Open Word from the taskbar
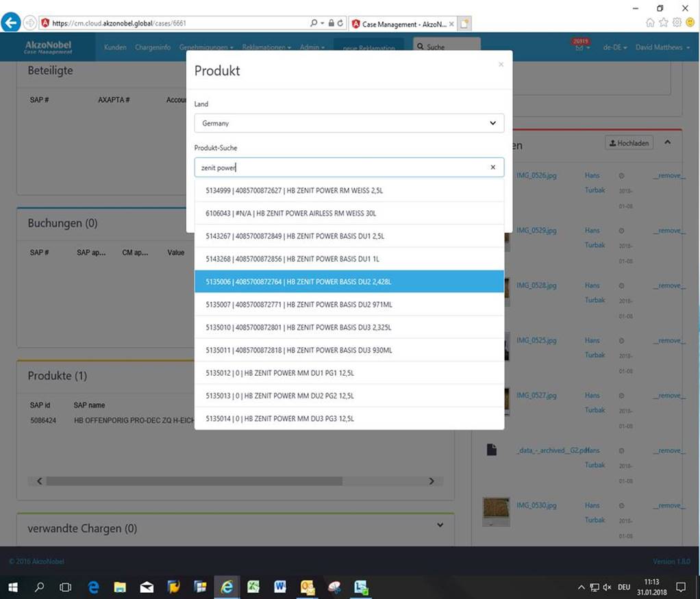Image resolution: width=700 pixels, height=599 pixels. pyautogui.click(x=280, y=587)
